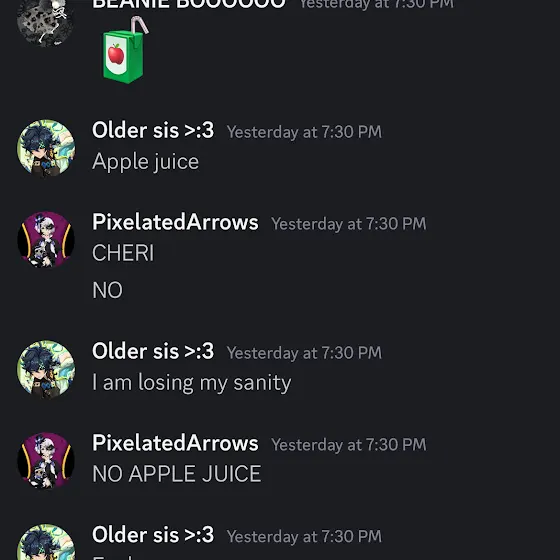Select the 'NO APPLE JUICE' message
Screen dimensions: 560x560
coord(176,474)
